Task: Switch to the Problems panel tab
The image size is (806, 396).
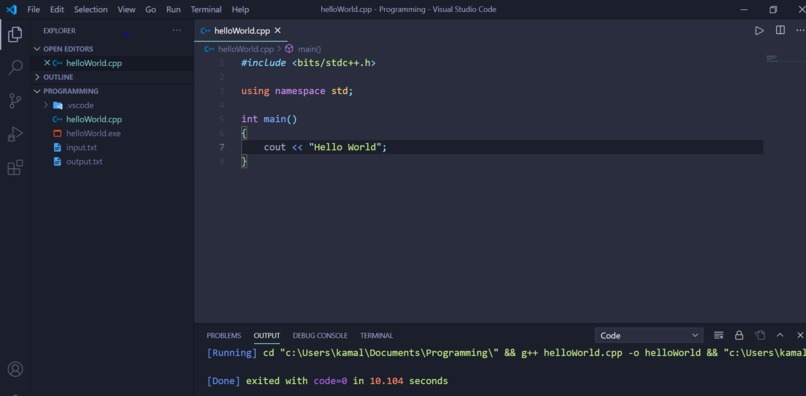Action: click(224, 335)
